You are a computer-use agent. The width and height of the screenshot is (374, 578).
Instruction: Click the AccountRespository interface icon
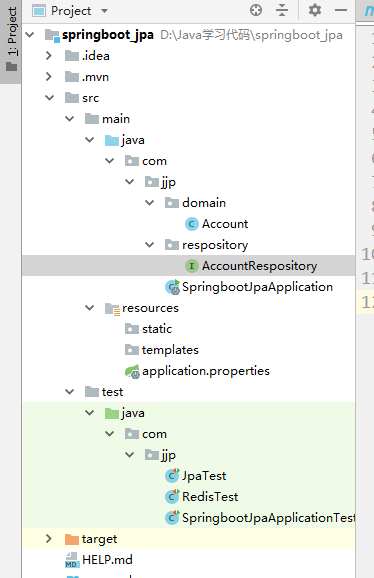click(x=192, y=266)
